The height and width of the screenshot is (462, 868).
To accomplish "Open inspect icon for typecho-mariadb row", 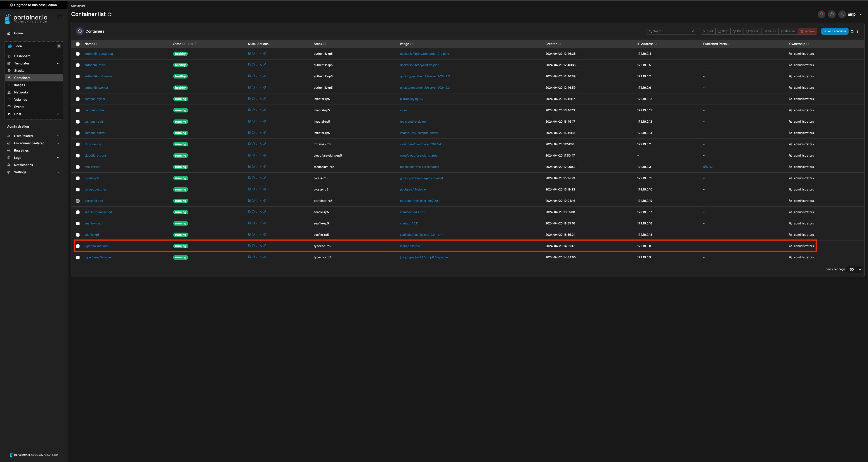I will pos(253,245).
